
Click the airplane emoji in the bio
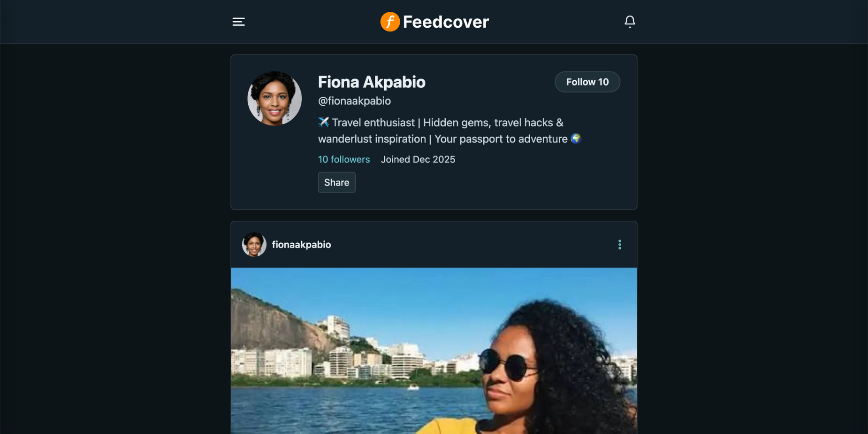[324, 123]
